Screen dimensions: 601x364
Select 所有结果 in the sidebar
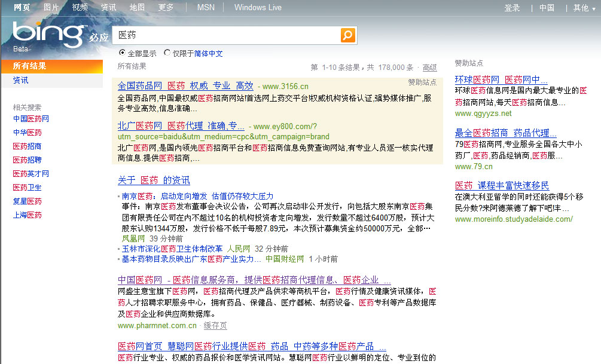(52, 66)
